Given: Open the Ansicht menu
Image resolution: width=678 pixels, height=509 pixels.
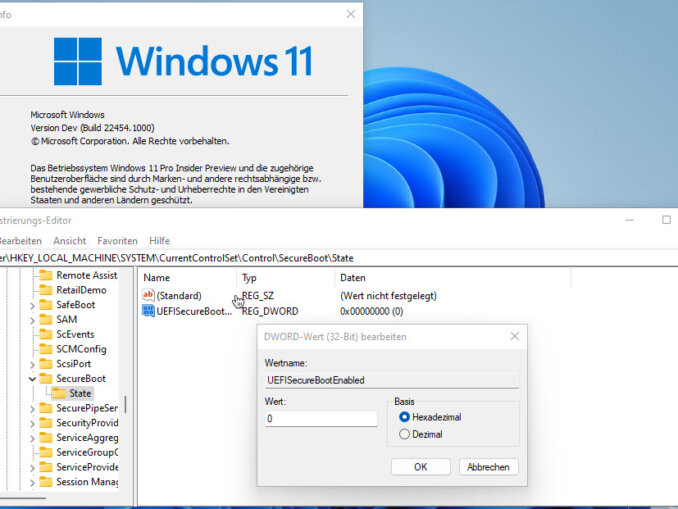Looking at the screenshot, I should point(70,241).
